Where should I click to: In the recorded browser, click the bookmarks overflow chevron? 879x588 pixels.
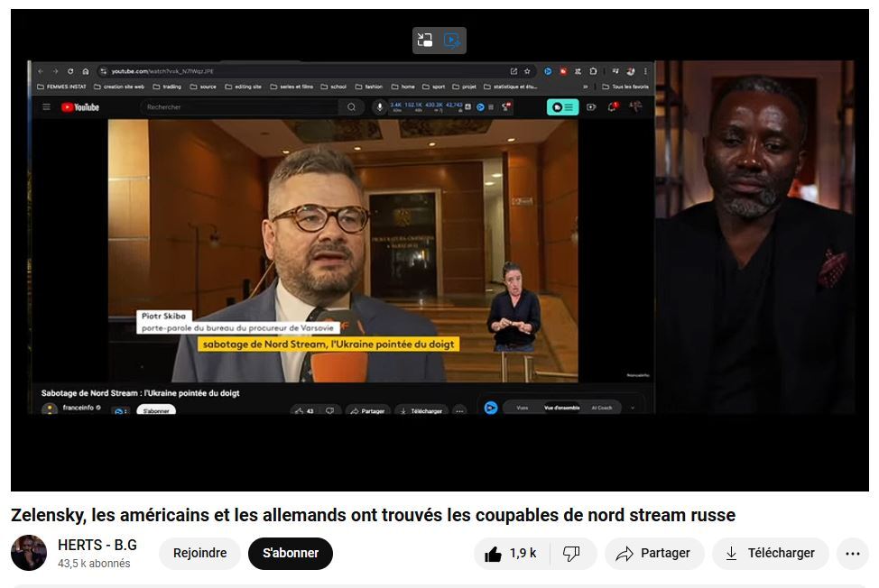(x=586, y=87)
